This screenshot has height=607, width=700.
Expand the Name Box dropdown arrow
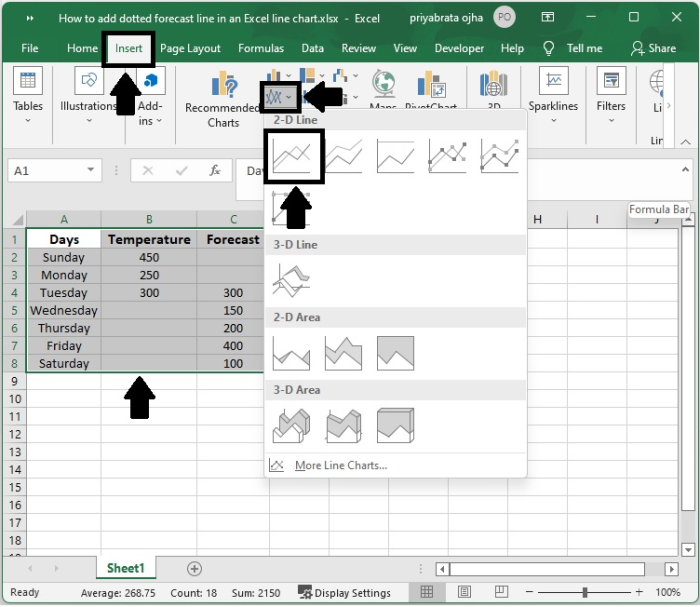[91, 170]
